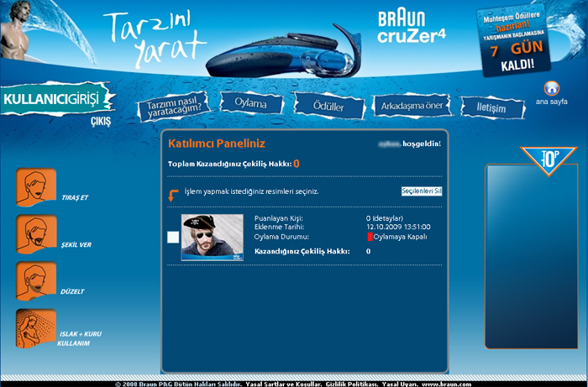Viewport: 588px width, 387px height.
Task: Click the ana sayfa text label
Action: tap(552, 102)
